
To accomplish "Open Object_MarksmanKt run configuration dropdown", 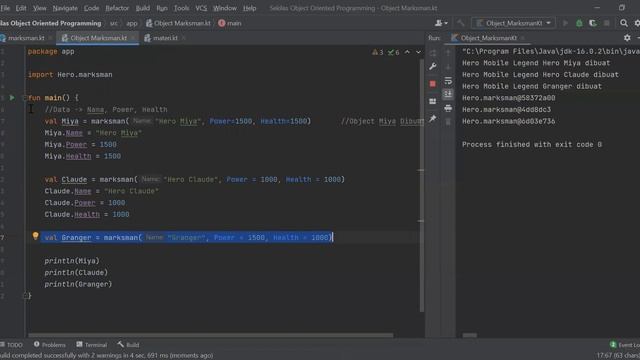I will pyautogui.click(x=513, y=23).
